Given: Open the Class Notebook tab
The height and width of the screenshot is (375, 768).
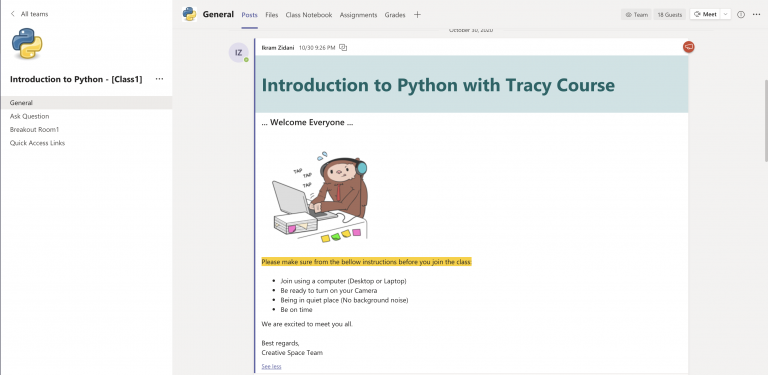Looking at the screenshot, I should (x=309, y=15).
